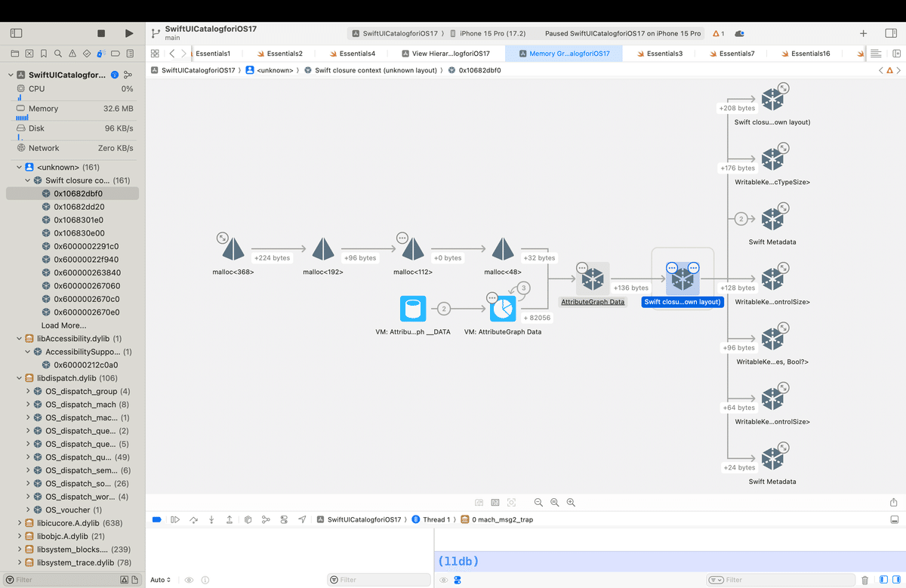Open the Auto variables scope dropdown
Screen dimensions: 906x588
point(161,580)
